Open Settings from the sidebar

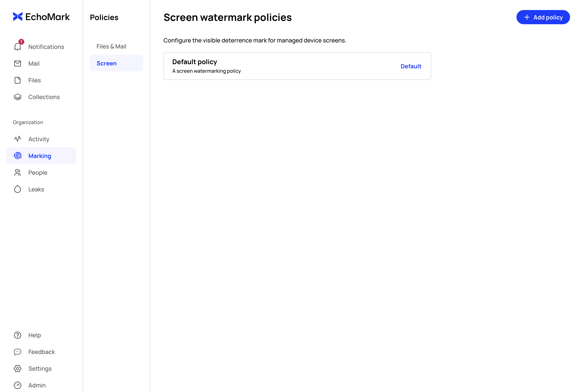point(41,369)
